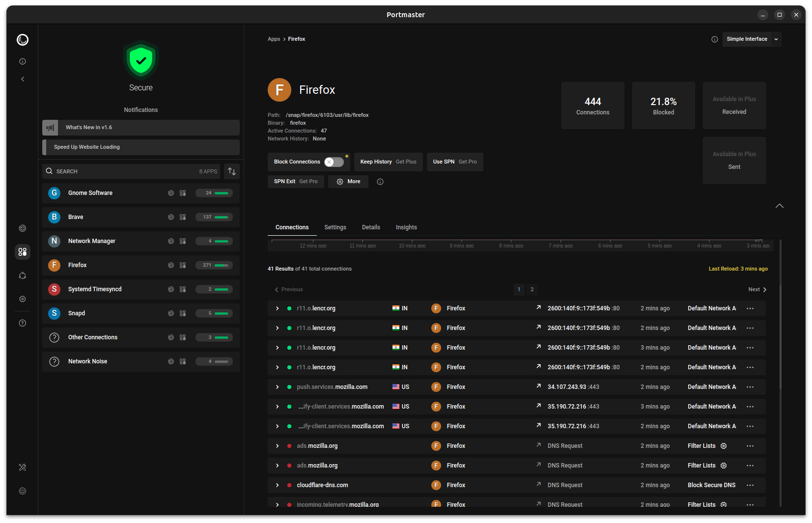Click Network Noise's settings grid icon
This screenshot has height=523, width=812.
[183, 361]
